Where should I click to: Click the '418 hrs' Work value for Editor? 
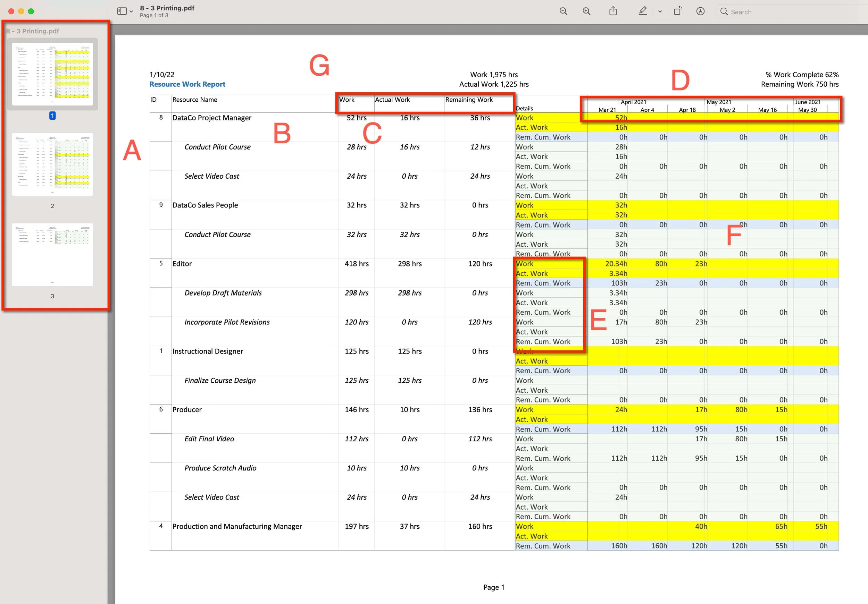(x=357, y=264)
